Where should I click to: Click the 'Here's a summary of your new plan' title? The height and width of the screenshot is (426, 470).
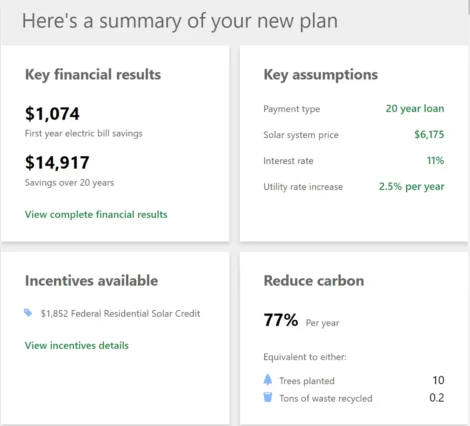click(180, 21)
